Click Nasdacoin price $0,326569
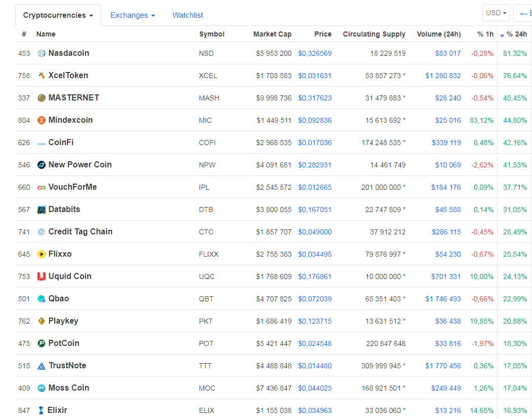532x419 pixels. [x=315, y=53]
